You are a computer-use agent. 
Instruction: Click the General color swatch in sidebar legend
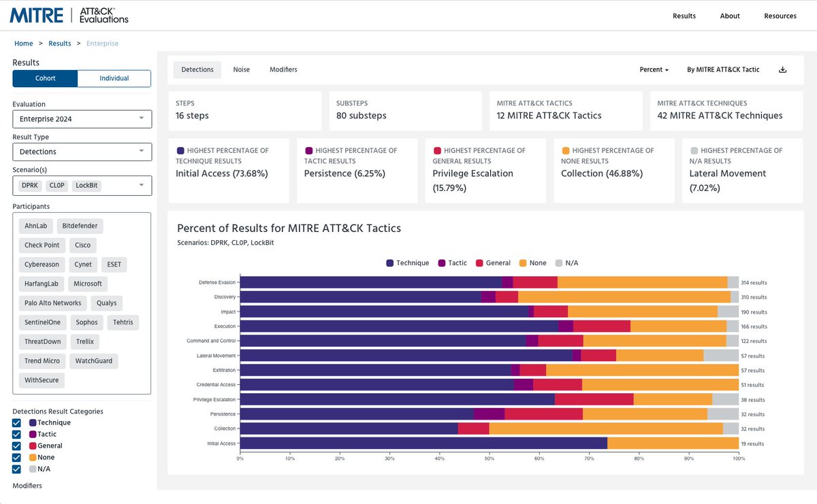point(33,446)
